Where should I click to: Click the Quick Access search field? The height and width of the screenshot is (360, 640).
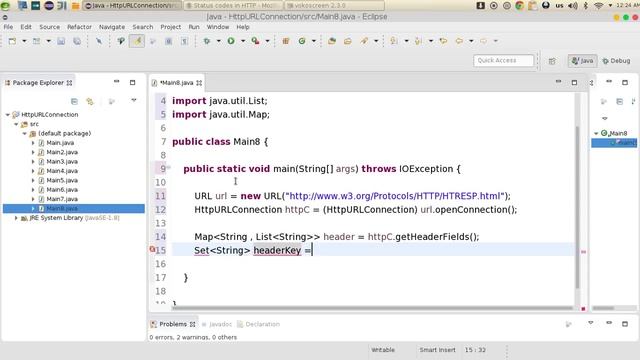click(x=503, y=60)
